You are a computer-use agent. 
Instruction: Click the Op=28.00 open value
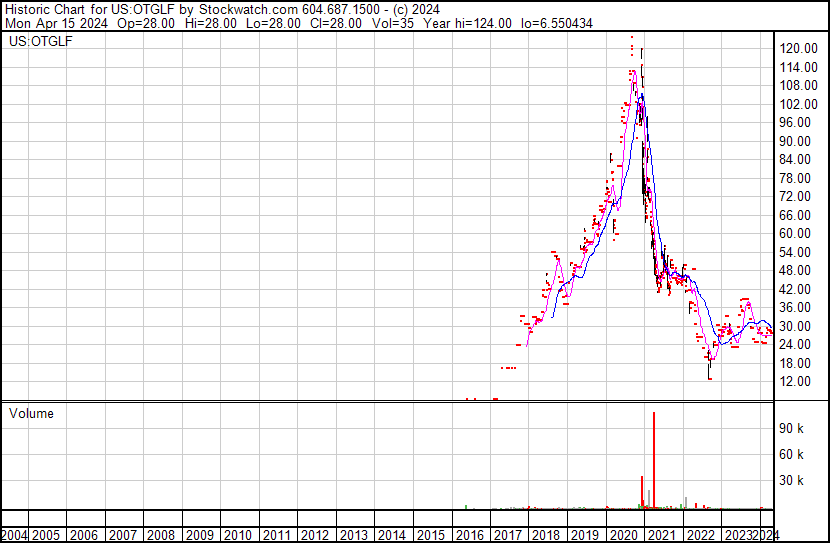(x=146, y=24)
